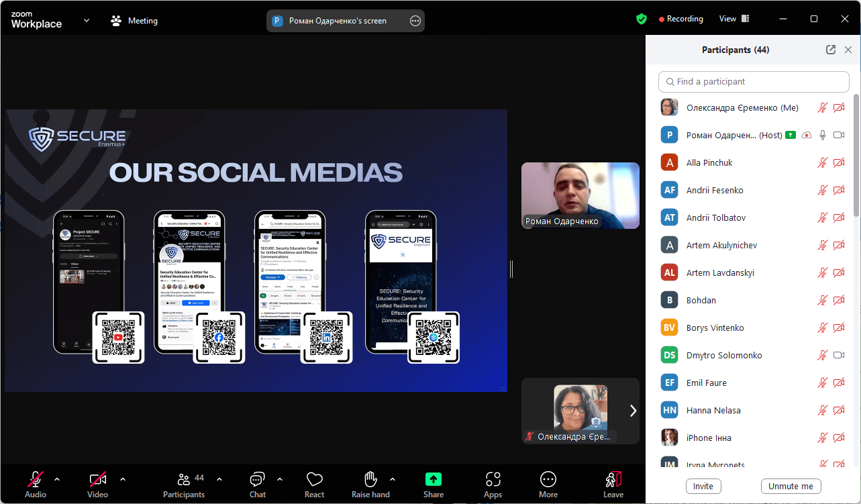
Task: Click the participants list scrollbar
Action: pos(856,156)
